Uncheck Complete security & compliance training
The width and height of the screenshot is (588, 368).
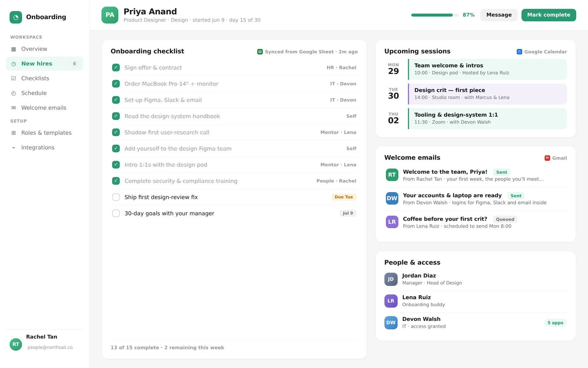coord(116,181)
